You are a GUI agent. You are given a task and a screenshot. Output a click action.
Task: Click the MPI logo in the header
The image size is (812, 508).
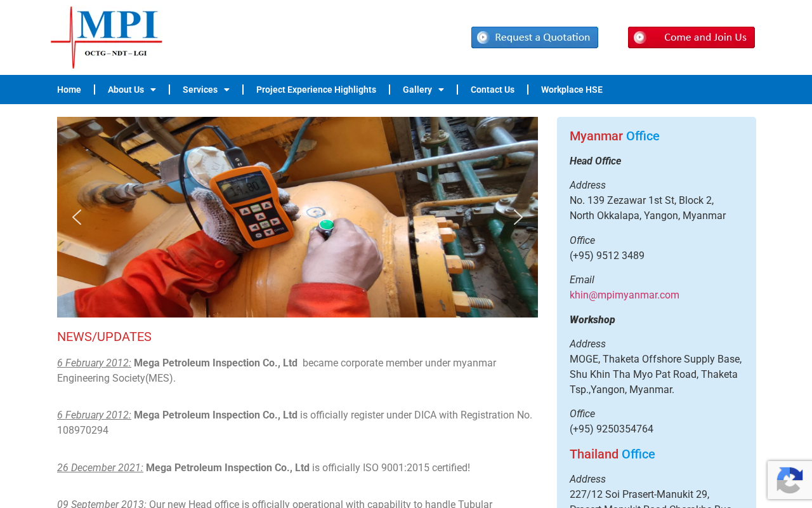click(107, 37)
